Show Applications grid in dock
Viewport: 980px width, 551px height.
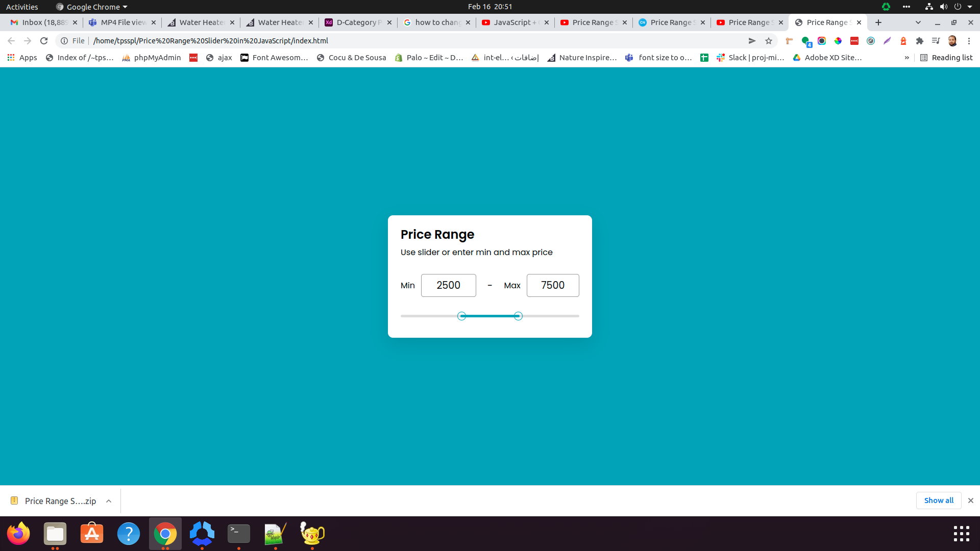961,534
